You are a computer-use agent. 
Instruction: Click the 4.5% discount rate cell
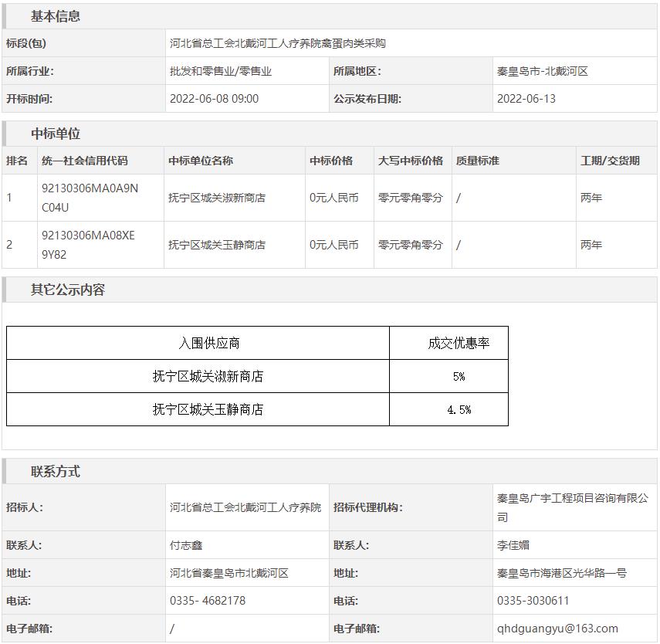[459, 410]
